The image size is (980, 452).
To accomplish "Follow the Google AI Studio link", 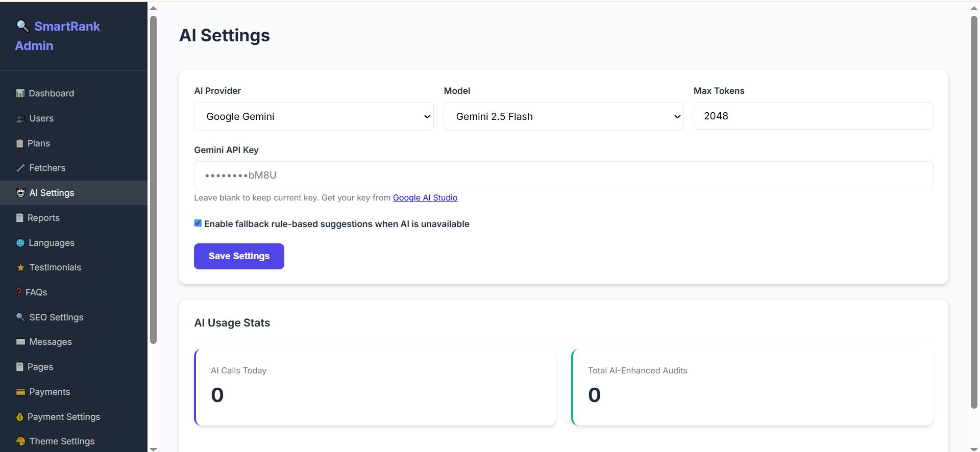I will tap(425, 197).
